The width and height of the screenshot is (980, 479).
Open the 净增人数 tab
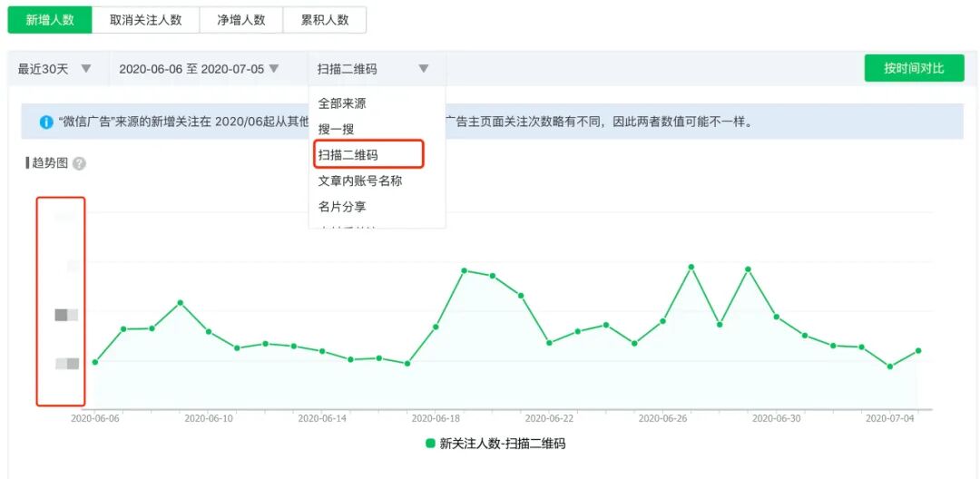pos(240,19)
